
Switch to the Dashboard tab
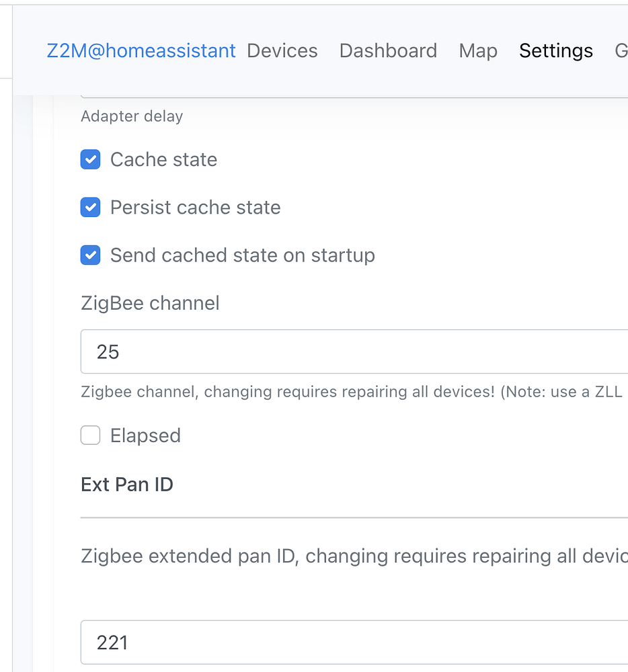[x=388, y=50]
